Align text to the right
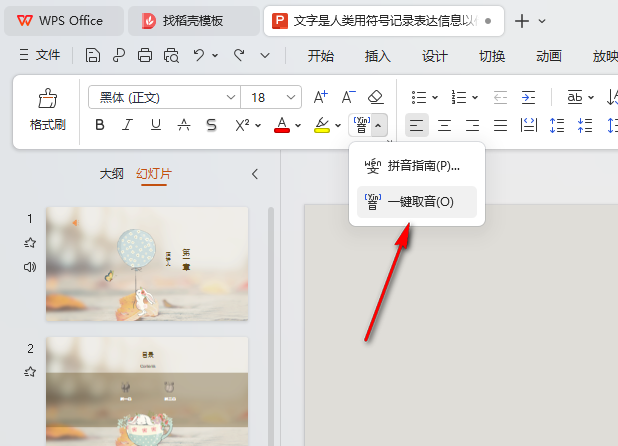The height and width of the screenshot is (446, 618). pyautogui.click(x=473, y=125)
